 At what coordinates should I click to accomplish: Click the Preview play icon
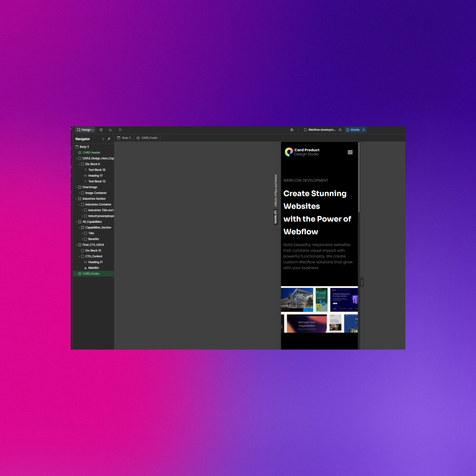point(120,130)
